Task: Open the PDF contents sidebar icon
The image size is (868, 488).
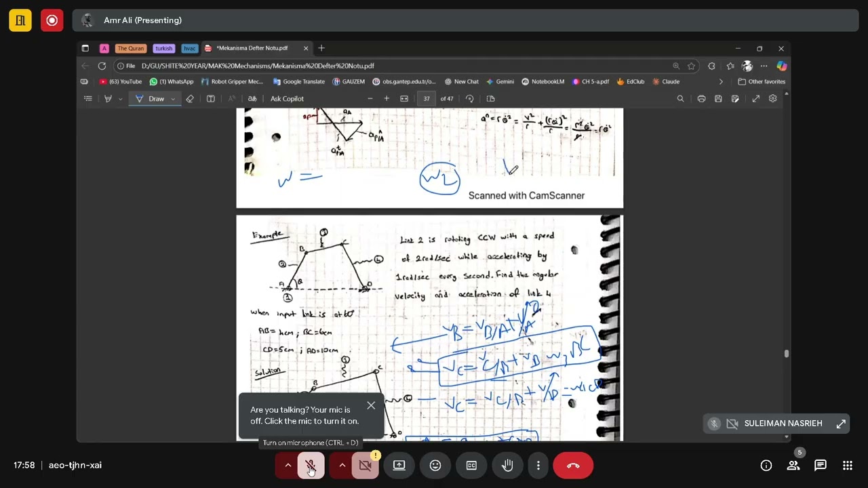Action: point(88,99)
